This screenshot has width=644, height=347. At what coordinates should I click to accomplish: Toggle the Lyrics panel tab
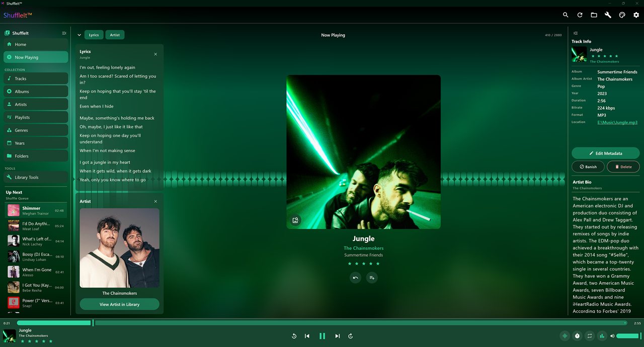coord(94,35)
